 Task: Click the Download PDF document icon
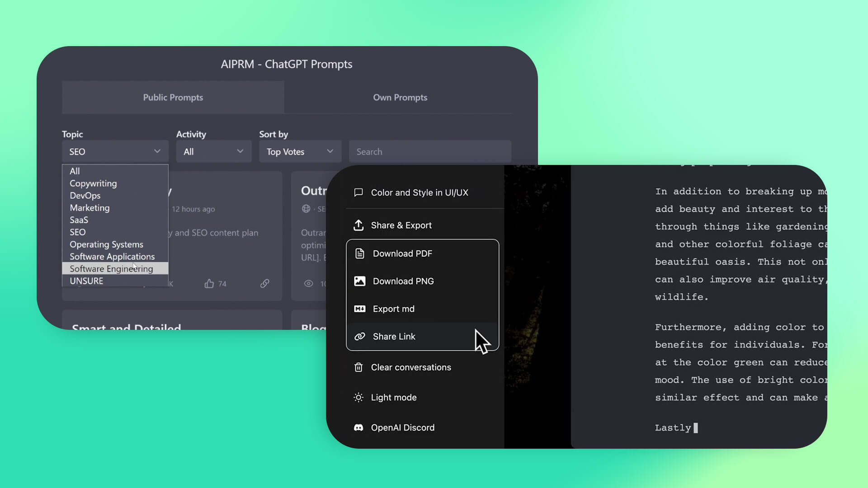click(x=359, y=253)
